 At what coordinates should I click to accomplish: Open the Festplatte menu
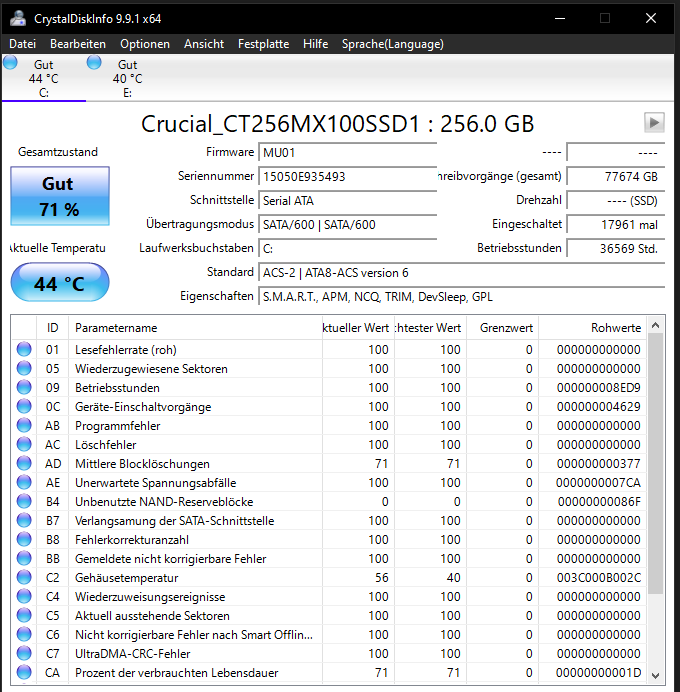tap(263, 44)
